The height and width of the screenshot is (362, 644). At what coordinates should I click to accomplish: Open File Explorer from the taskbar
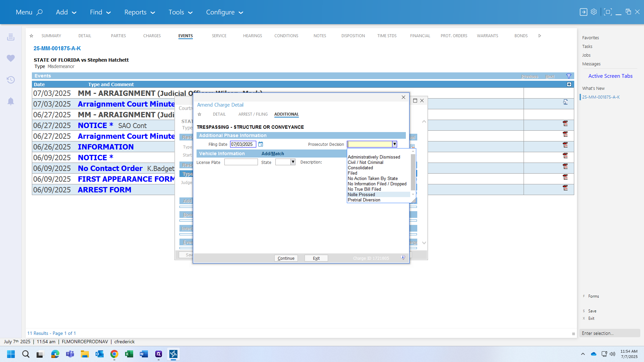coord(85,354)
